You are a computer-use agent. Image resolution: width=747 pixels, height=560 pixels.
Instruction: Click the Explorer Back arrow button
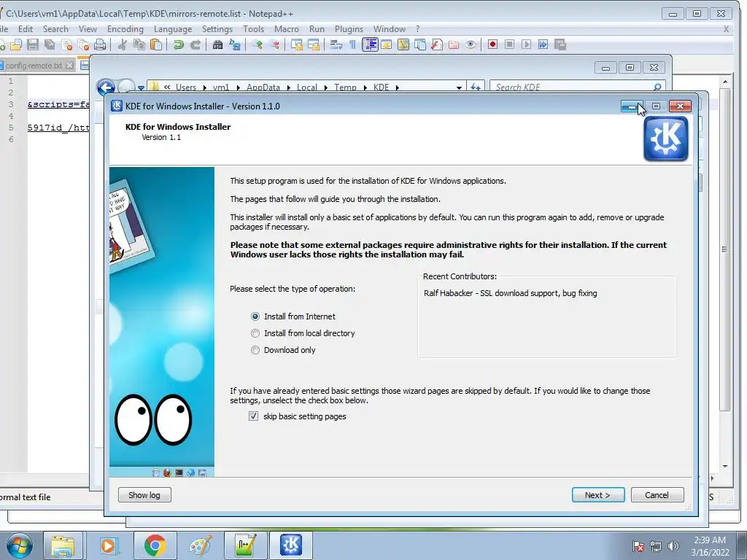pyautogui.click(x=106, y=87)
